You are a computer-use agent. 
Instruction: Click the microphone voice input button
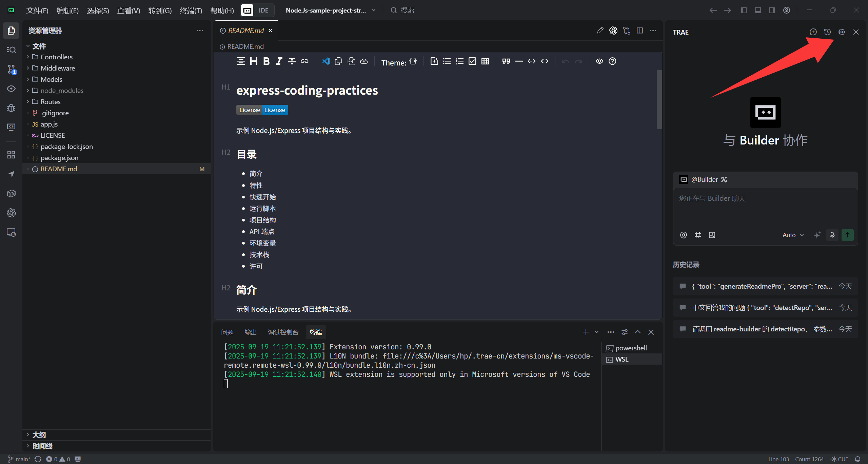832,235
